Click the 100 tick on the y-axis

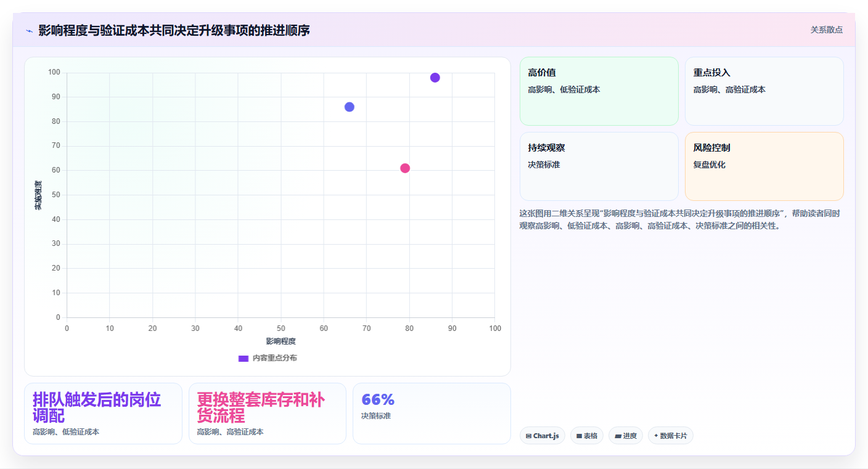54,73
